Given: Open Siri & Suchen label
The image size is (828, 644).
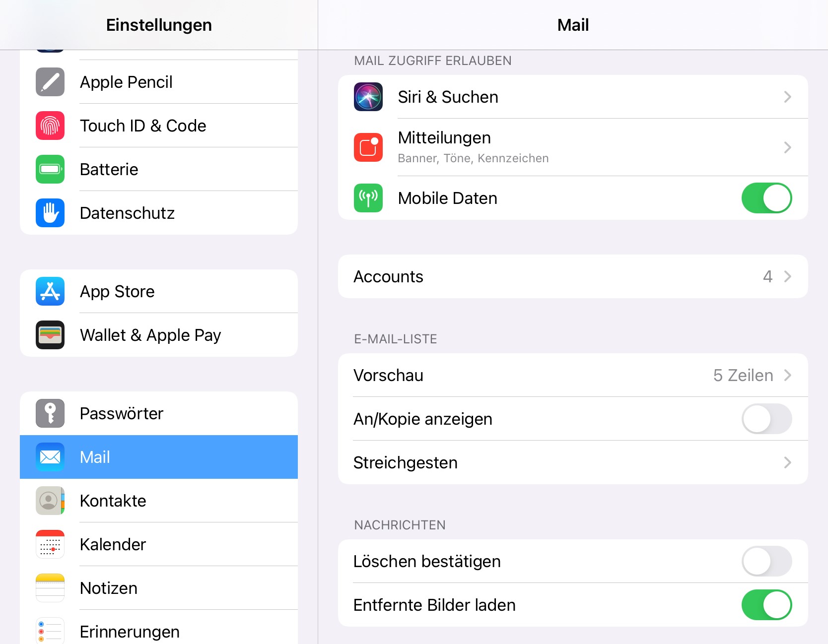Looking at the screenshot, I should pos(448,97).
